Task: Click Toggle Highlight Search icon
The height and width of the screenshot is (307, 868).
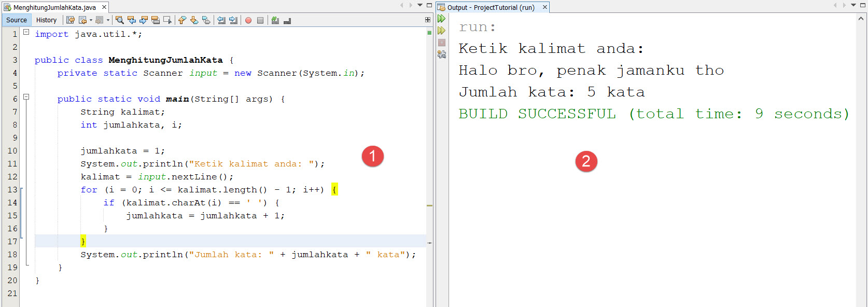Action: (156, 20)
